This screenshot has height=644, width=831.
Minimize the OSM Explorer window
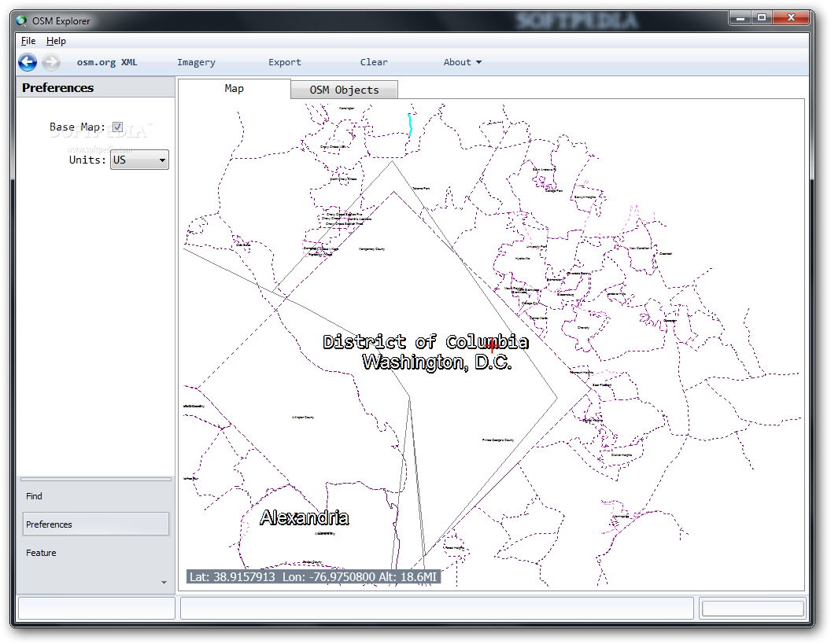tap(741, 18)
